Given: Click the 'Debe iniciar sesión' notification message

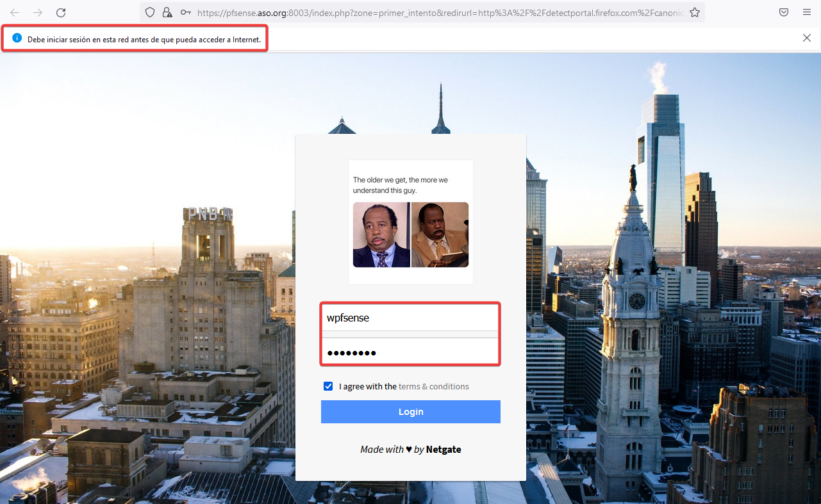Looking at the screenshot, I should (x=144, y=39).
